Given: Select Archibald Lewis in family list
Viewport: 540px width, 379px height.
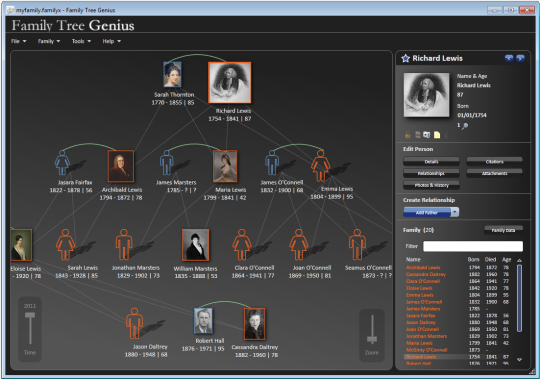Looking at the screenshot, I should pos(458,267).
